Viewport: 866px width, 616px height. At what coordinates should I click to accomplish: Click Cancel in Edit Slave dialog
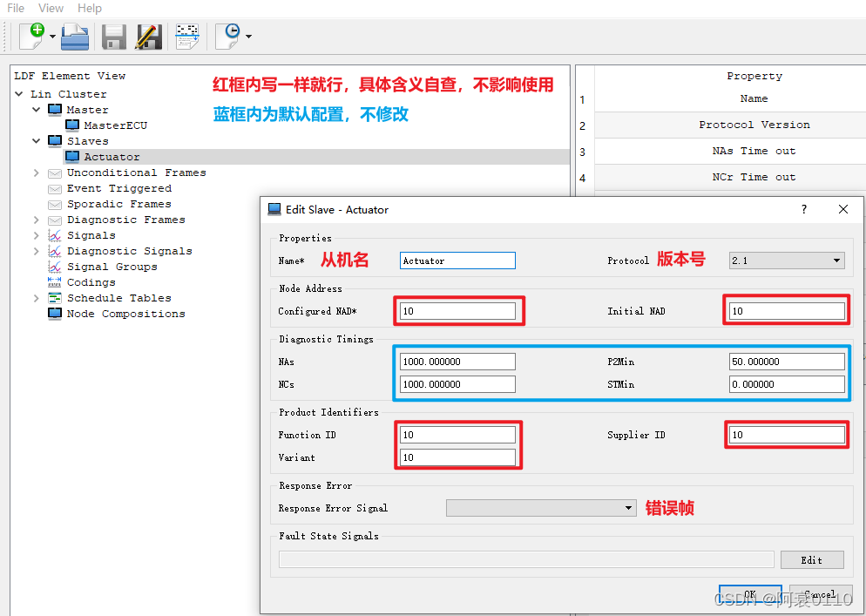(820, 594)
